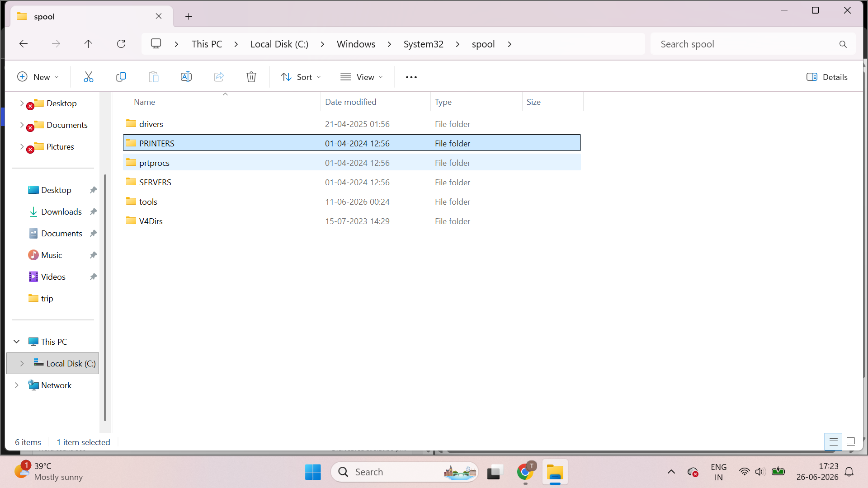Navigate to Windows breadcrumb
Screen dimensions: 868x488
356,44
